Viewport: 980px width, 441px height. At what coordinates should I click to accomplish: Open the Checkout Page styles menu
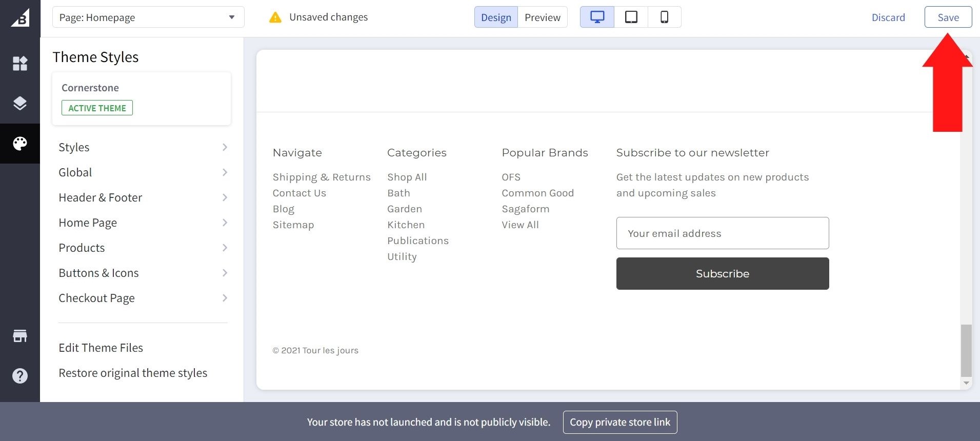pos(142,298)
